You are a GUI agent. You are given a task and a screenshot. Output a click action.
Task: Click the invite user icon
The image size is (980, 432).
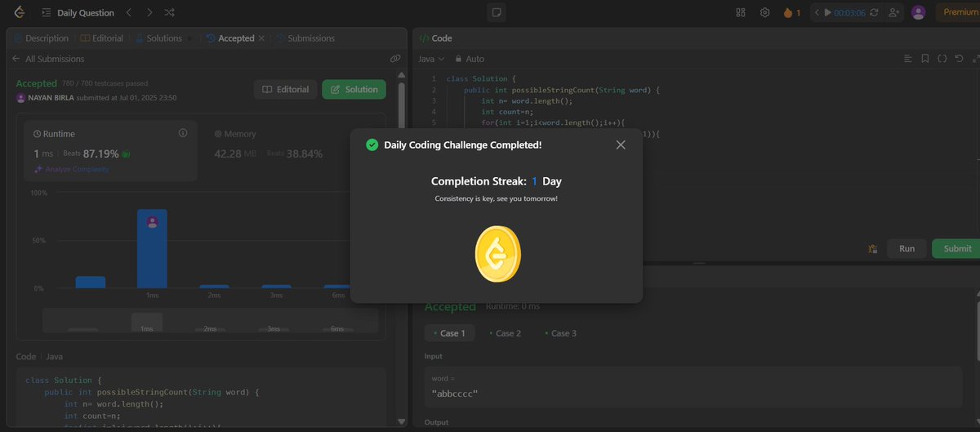(x=894, y=12)
